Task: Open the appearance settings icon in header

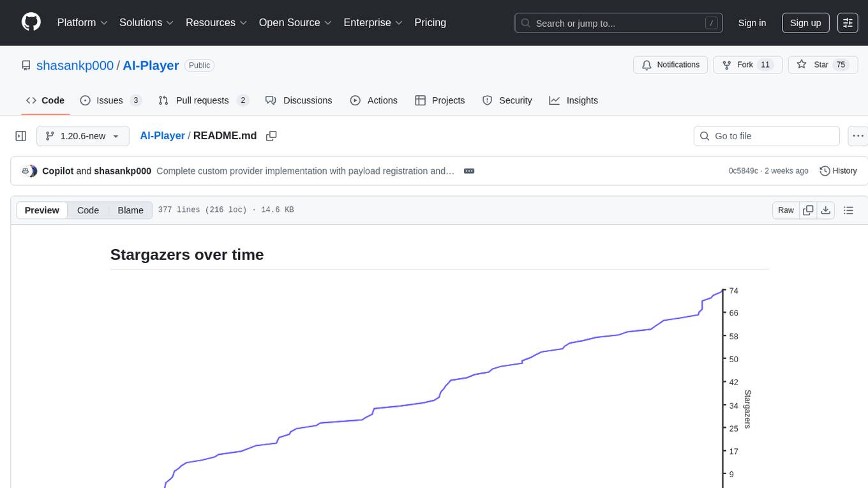Action: [848, 23]
